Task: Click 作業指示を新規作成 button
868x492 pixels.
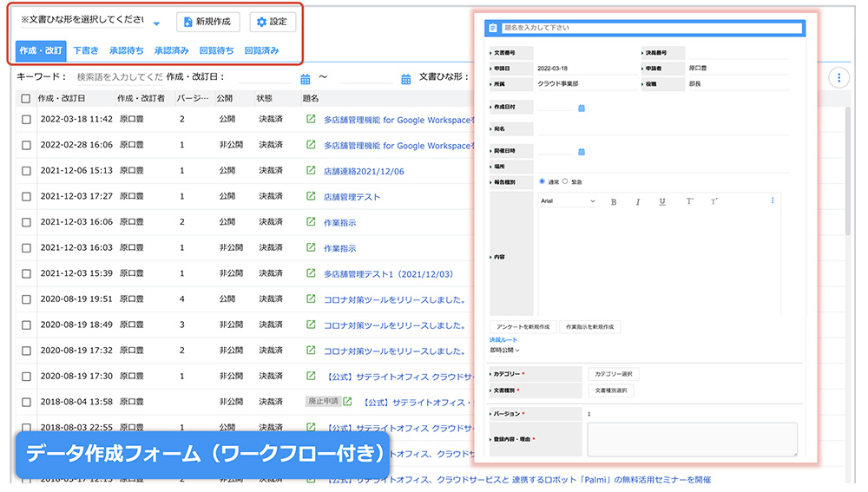Action: [589, 327]
